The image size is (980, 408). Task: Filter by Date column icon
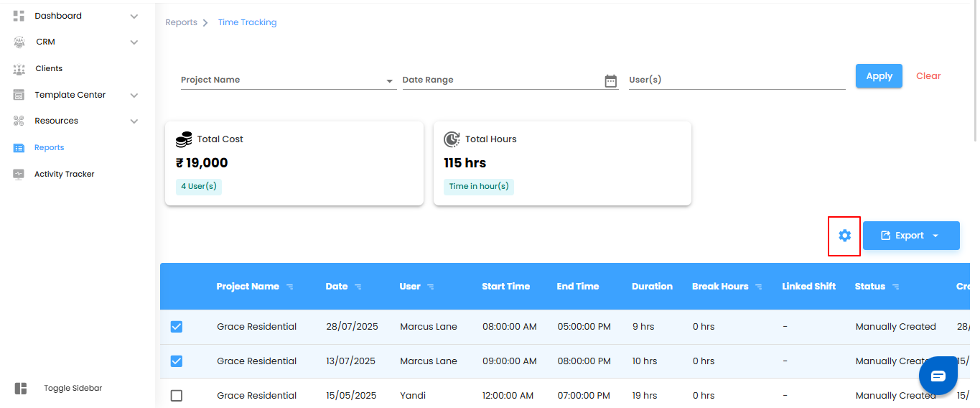358,287
